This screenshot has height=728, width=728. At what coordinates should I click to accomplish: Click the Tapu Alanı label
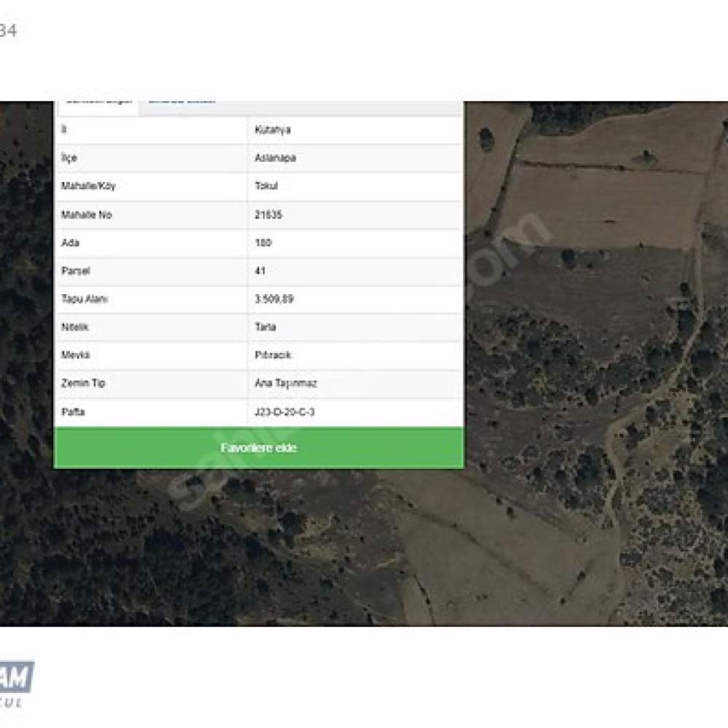tap(84, 299)
